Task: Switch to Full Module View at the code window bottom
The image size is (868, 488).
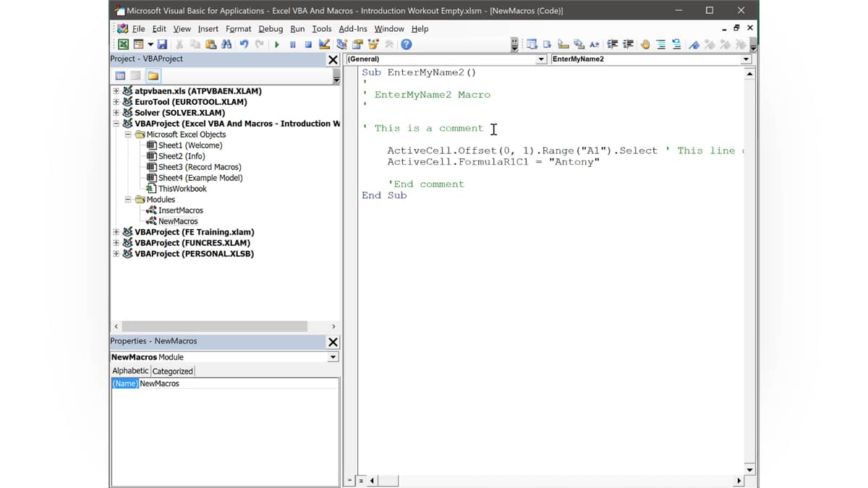Action: pos(361,481)
